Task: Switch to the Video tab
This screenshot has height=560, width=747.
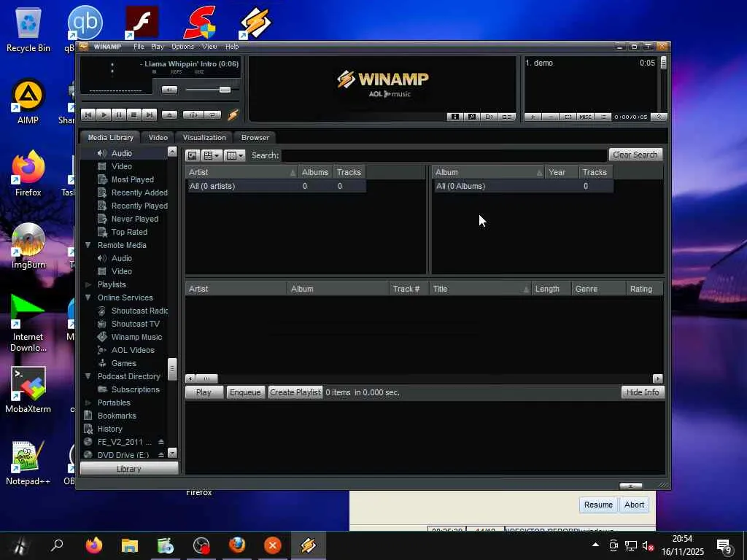Action: point(158,137)
